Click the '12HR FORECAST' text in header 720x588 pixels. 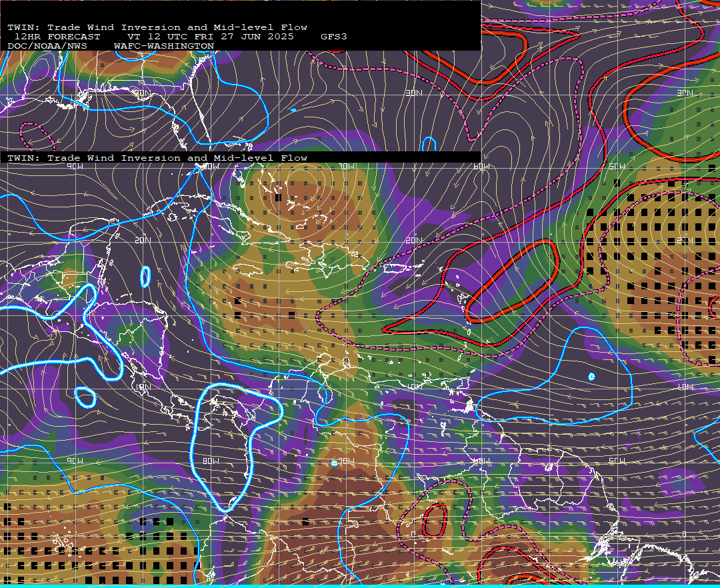pos(57,37)
